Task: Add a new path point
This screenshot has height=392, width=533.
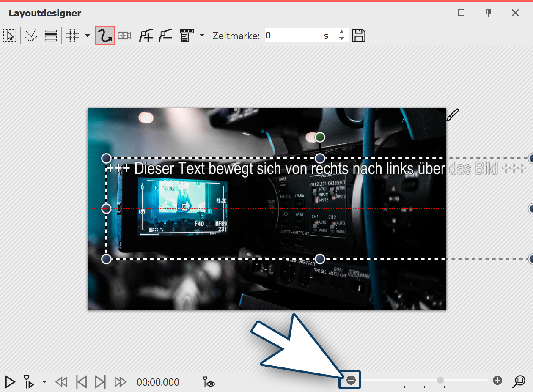Action: pos(146,36)
